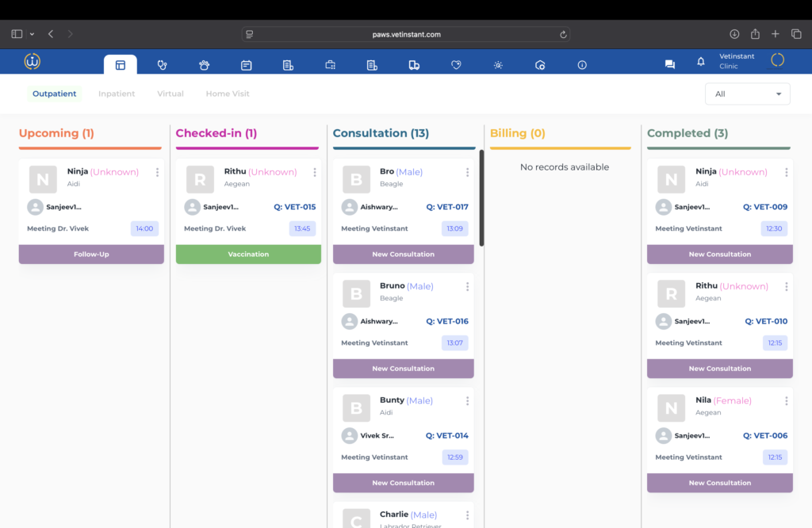
Task: Open the stethoscope icon in navbar
Action: [162, 65]
